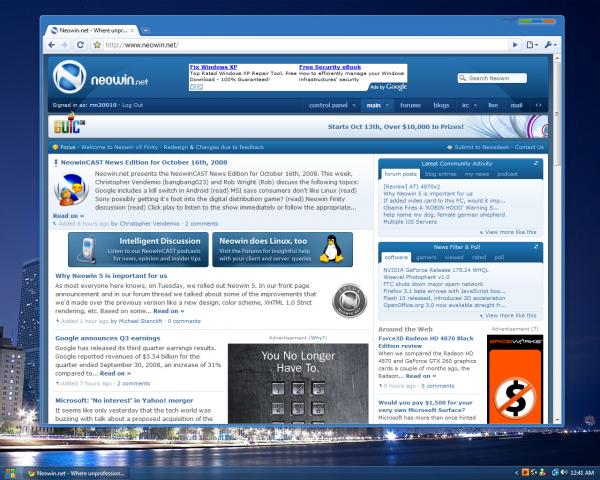Go to the blogs section
This screenshot has height=480, width=600.
tap(441, 105)
